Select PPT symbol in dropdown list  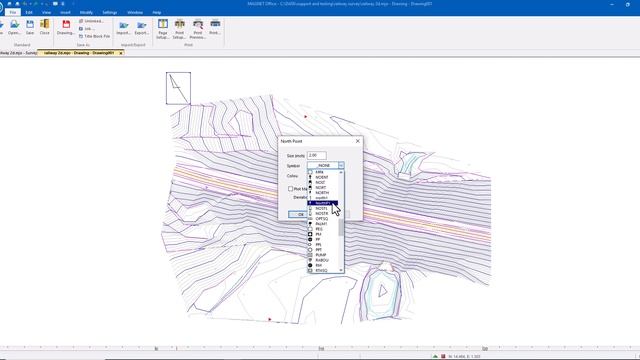tap(323, 250)
